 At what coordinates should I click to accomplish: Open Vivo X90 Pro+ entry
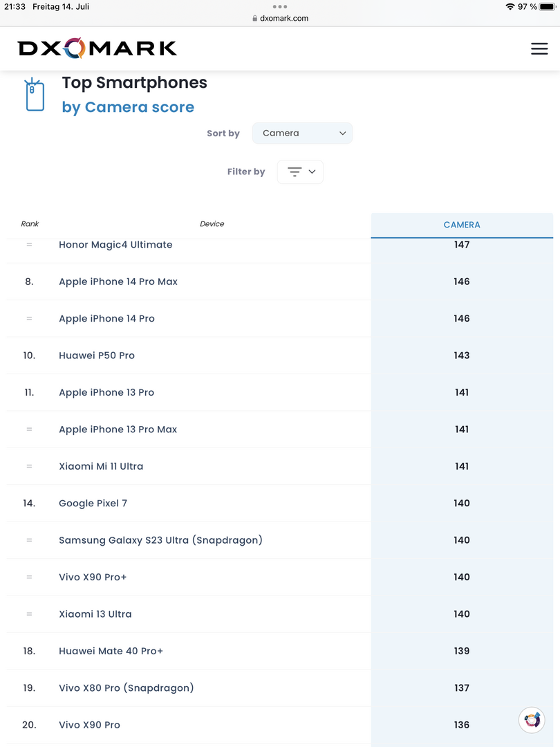tap(93, 577)
